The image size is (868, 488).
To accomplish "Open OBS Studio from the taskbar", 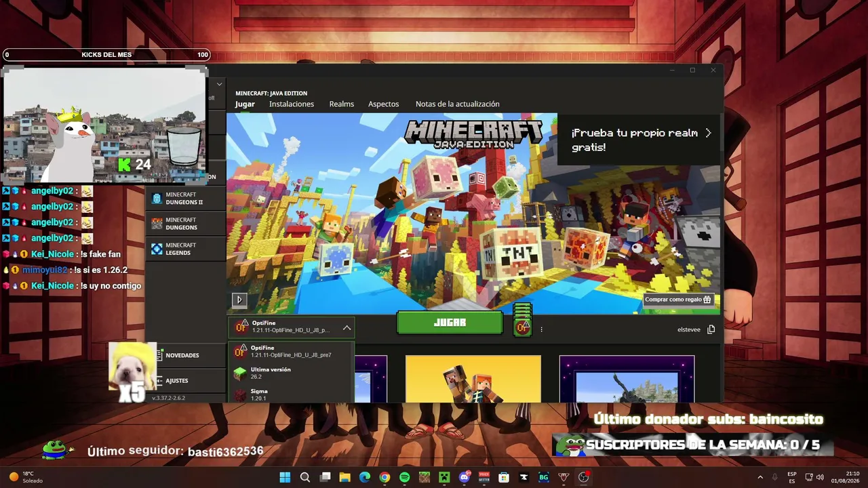I will tap(583, 477).
